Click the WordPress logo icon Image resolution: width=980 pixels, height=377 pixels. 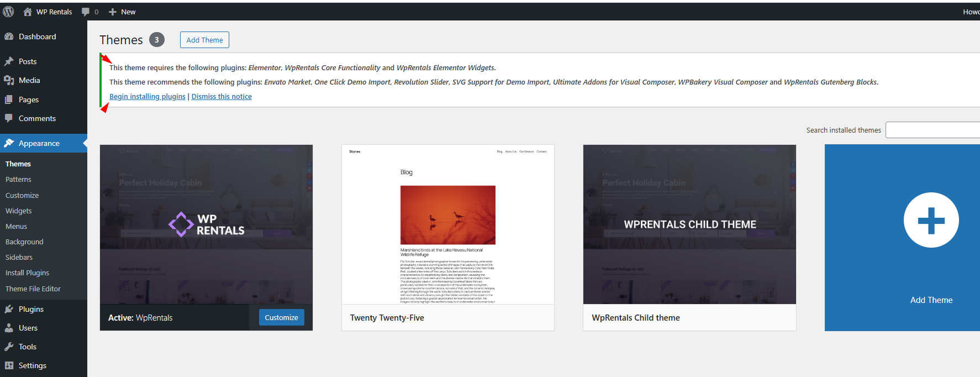(x=8, y=12)
